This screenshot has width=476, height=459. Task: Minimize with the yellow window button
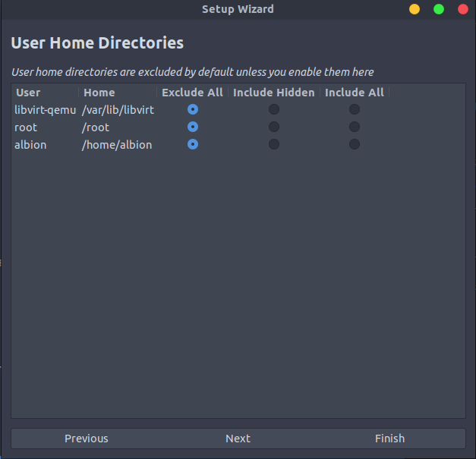415,9
